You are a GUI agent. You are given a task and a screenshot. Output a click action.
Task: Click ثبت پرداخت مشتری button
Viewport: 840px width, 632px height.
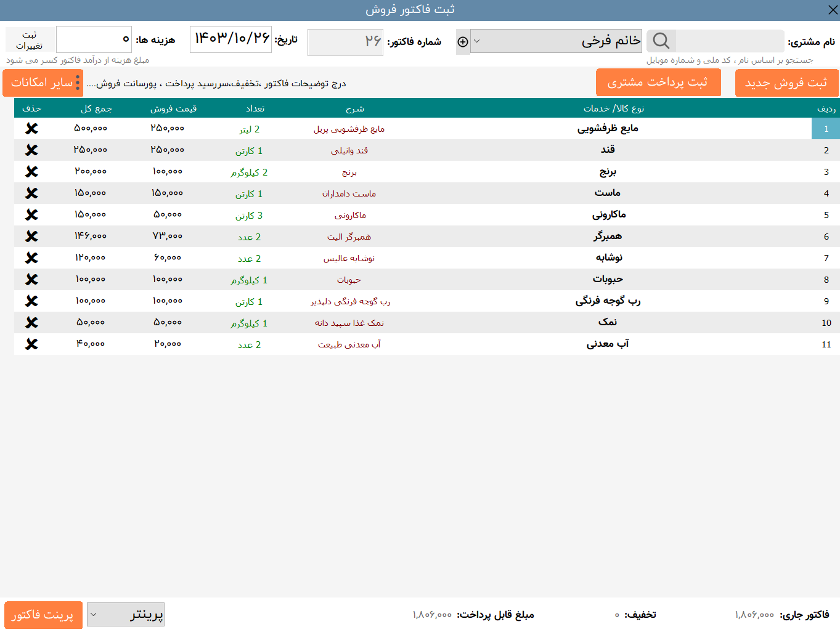[658, 83]
